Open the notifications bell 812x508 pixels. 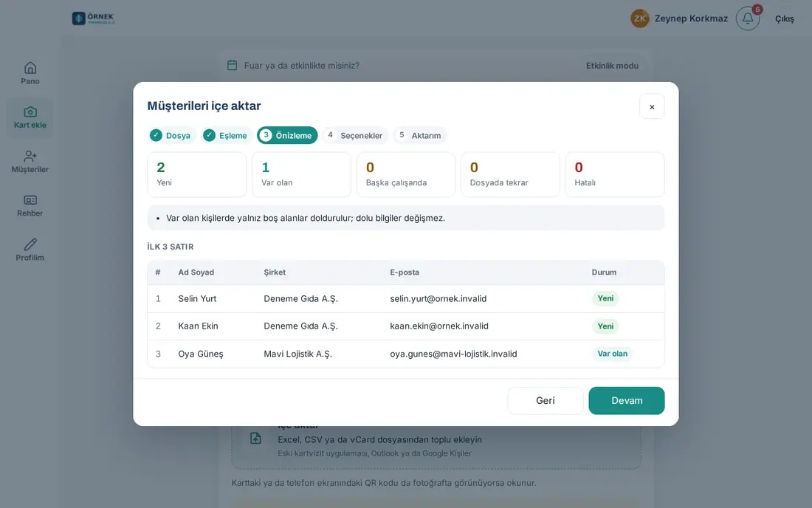[748, 18]
